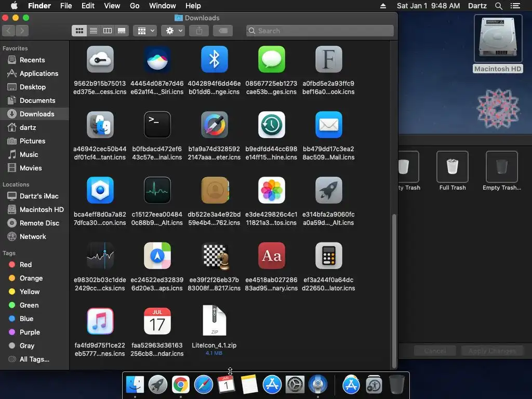532x399 pixels.
Task: Show All Tags in the sidebar
Action: tap(34, 360)
